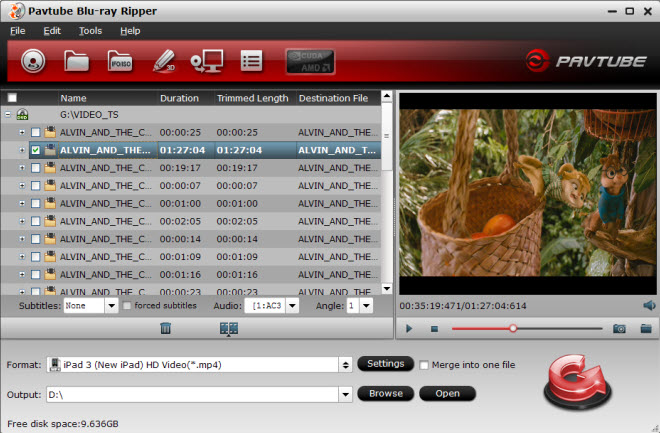
Task: Check the 00:01:16 title checkbox
Action: tap(36, 274)
